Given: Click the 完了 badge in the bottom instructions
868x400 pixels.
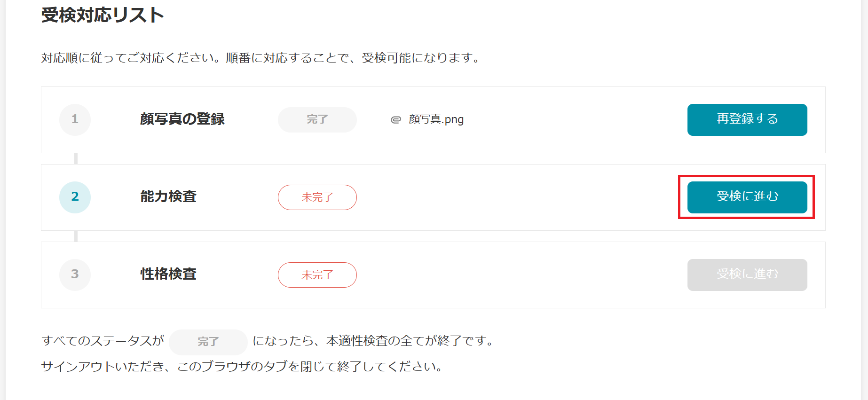Looking at the screenshot, I should click(208, 342).
